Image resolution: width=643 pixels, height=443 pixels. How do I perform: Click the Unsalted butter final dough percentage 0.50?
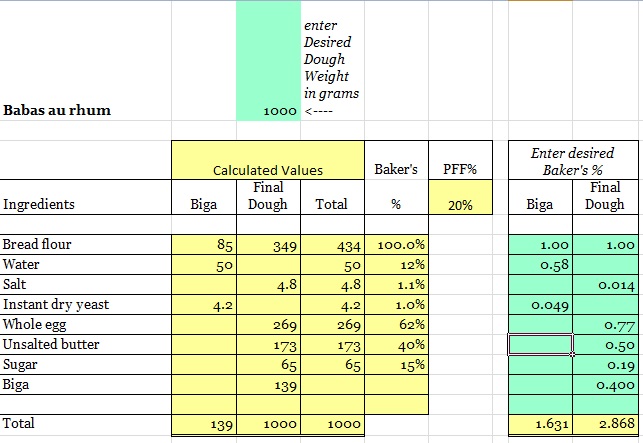[x=604, y=345]
